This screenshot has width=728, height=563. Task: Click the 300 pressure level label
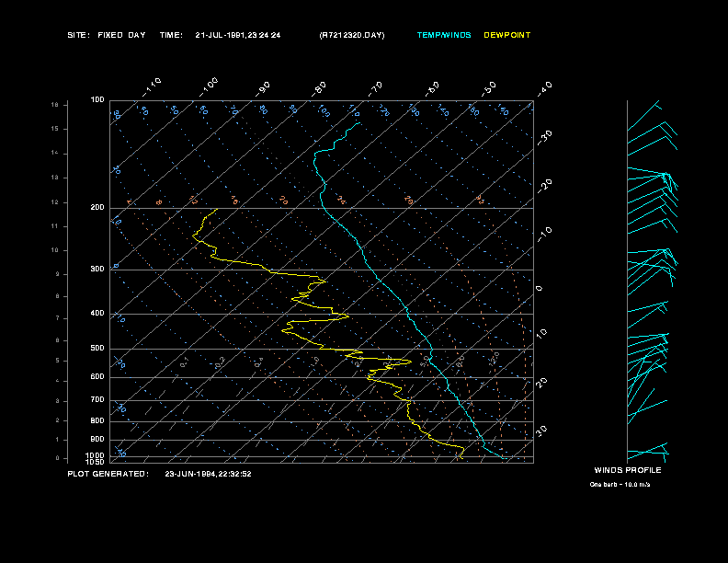(x=97, y=269)
